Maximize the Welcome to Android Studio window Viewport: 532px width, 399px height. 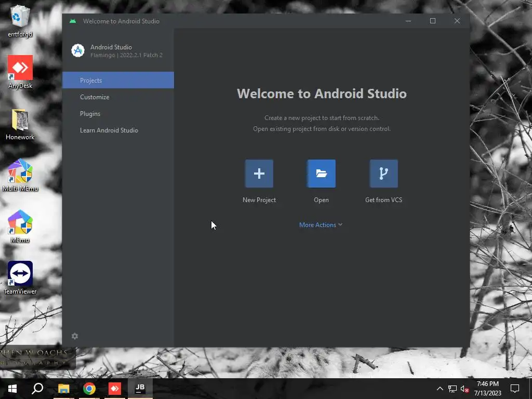(x=433, y=21)
